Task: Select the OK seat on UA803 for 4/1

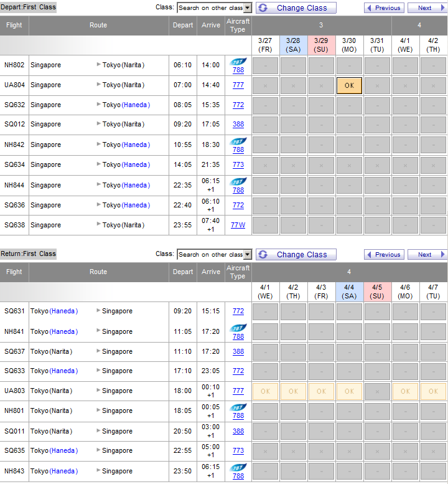Action: pyautogui.click(x=266, y=391)
